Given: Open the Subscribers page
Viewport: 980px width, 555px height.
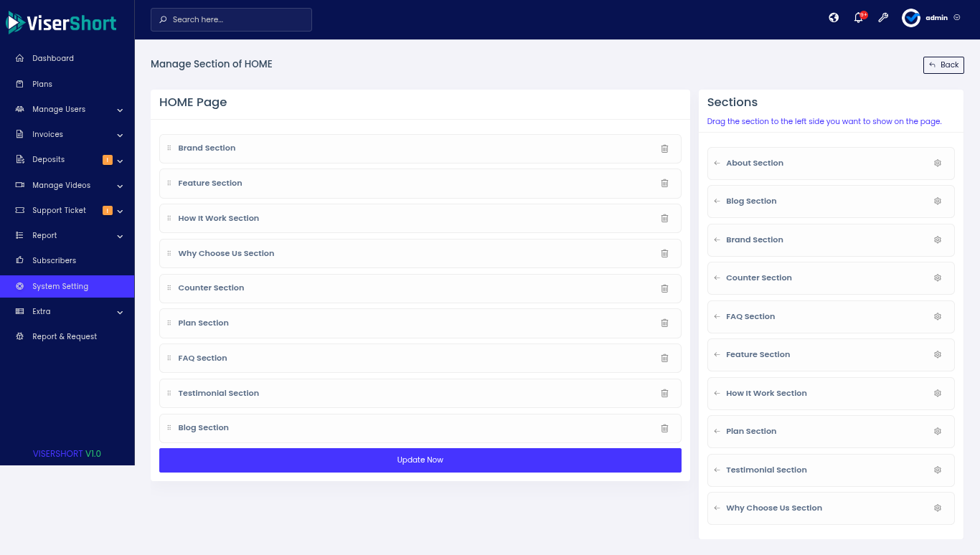Looking at the screenshot, I should pos(54,261).
